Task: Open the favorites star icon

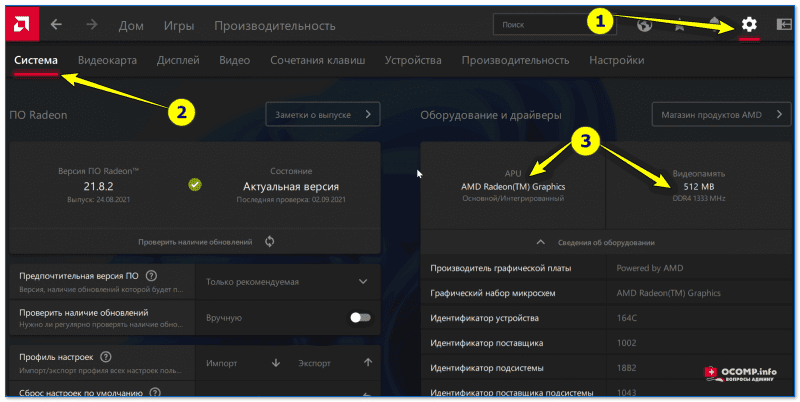Action: [x=680, y=25]
